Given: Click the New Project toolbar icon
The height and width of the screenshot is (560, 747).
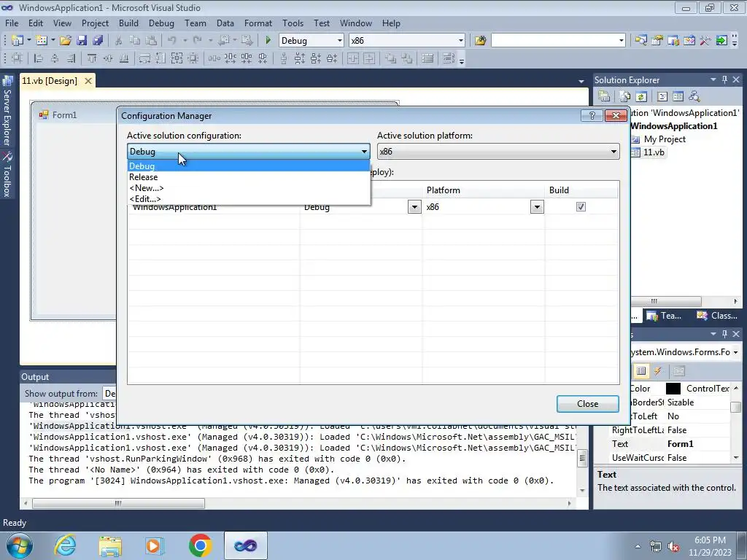Looking at the screenshot, I should coord(18,41).
